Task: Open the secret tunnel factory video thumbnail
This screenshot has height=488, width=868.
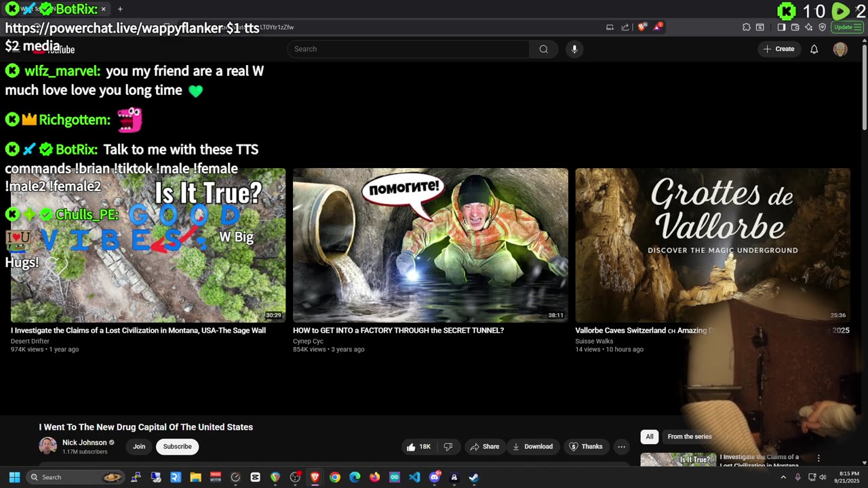Action: (x=431, y=245)
